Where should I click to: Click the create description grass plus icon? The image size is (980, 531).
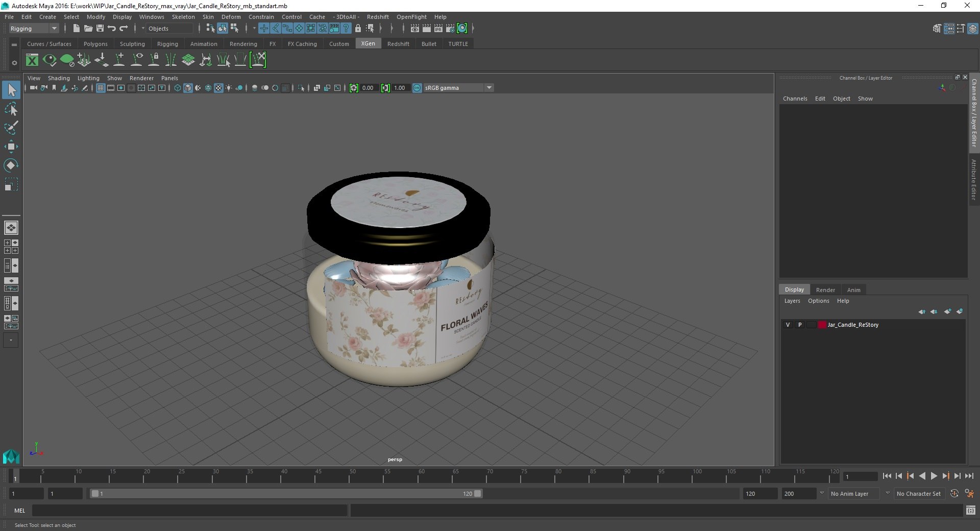pyautogui.click(x=84, y=60)
